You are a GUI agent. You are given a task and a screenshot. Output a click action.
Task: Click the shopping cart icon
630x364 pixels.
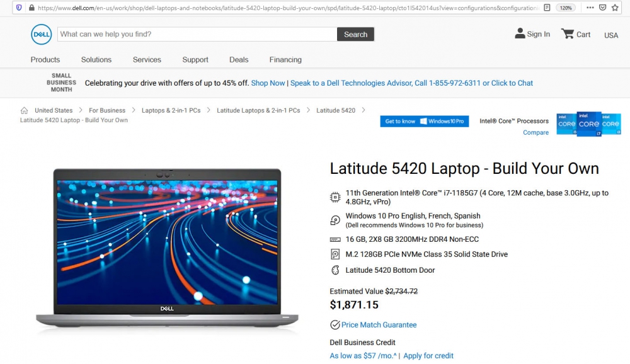568,33
